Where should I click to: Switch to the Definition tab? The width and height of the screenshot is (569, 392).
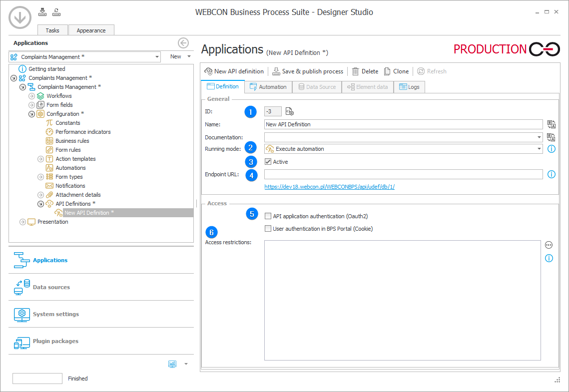[x=222, y=87]
